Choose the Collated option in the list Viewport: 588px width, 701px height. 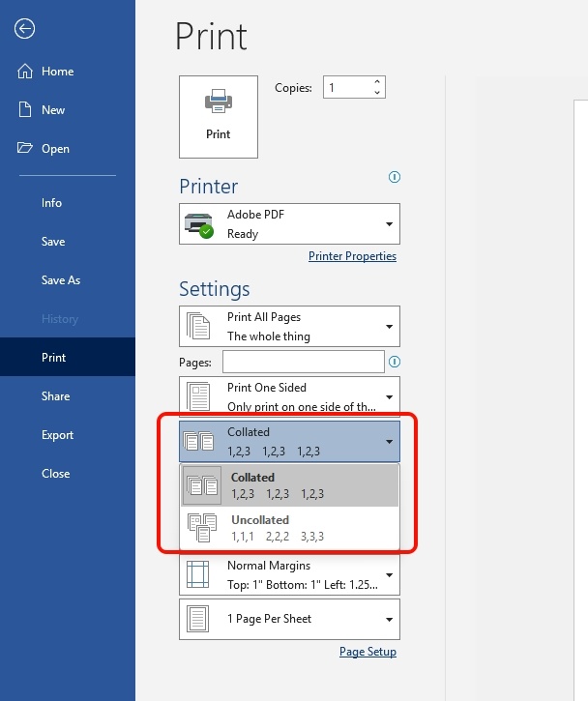point(290,485)
